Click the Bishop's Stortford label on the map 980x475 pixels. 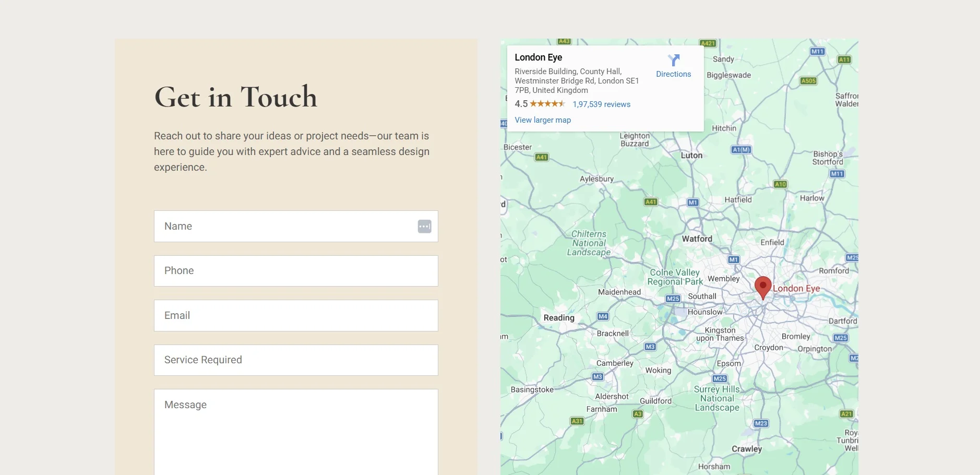[x=828, y=158]
